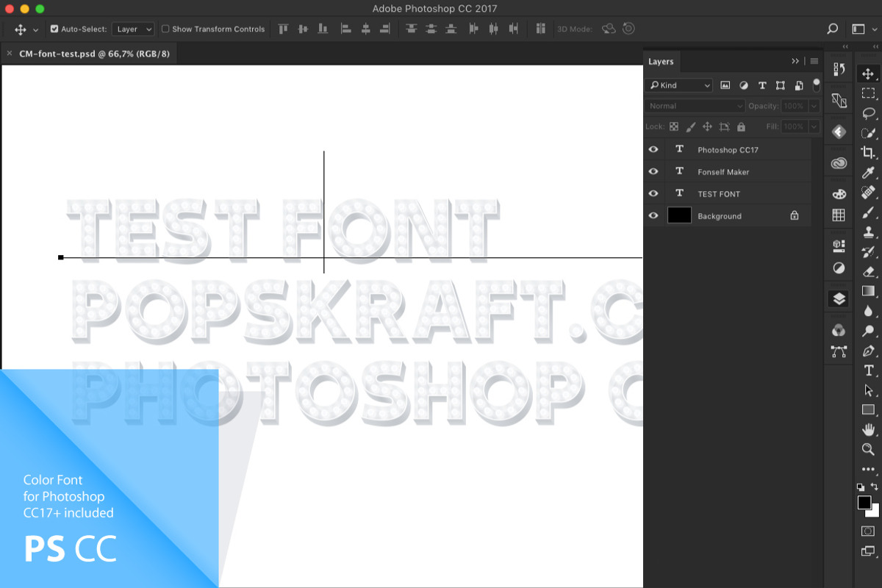Hide the TEST FONT layer
This screenshot has height=588, width=882.
[x=653, y=193]
